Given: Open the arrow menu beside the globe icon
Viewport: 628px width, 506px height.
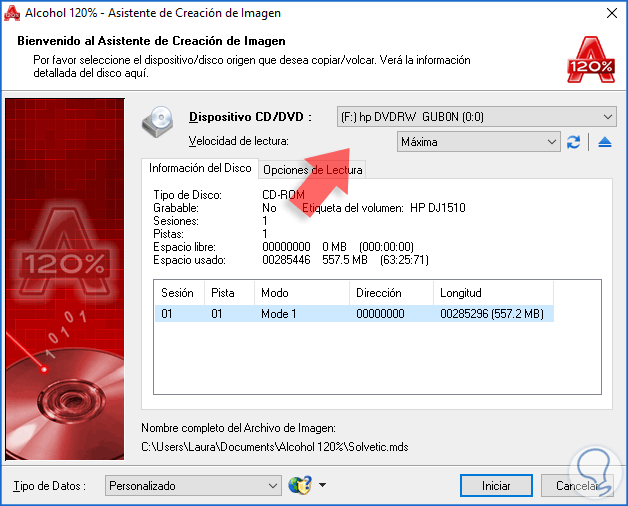Looking at the screenshot, I should tap(322, 485).
